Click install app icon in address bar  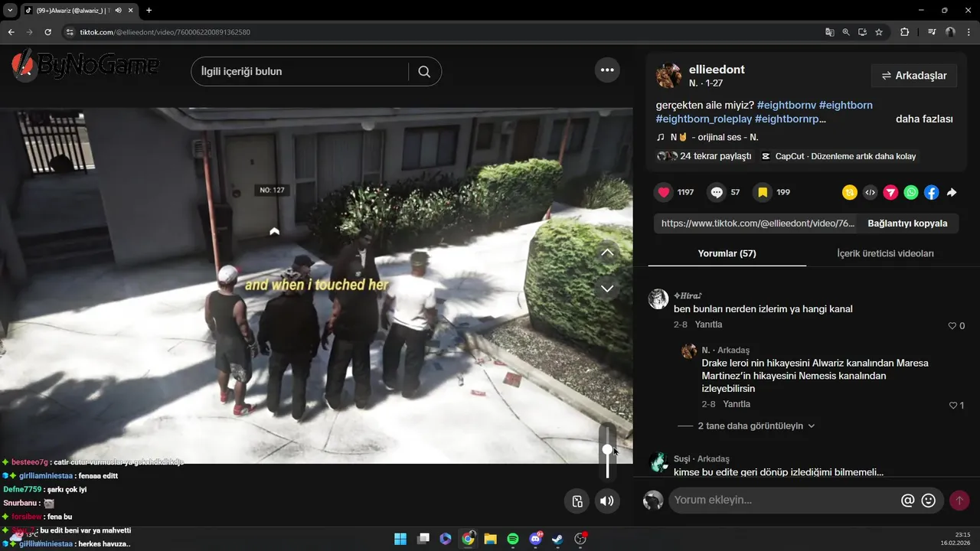click(862, 32)
